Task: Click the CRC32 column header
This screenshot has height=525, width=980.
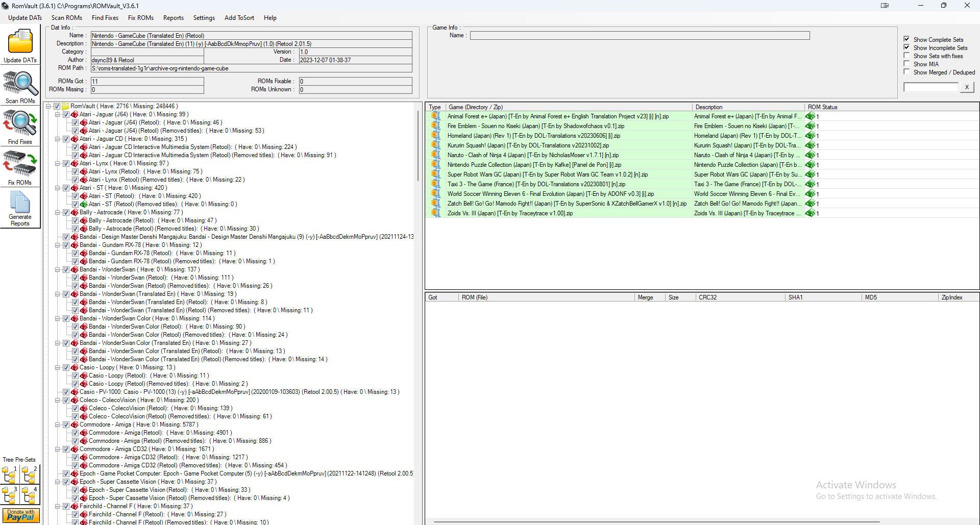Action: 740,297
